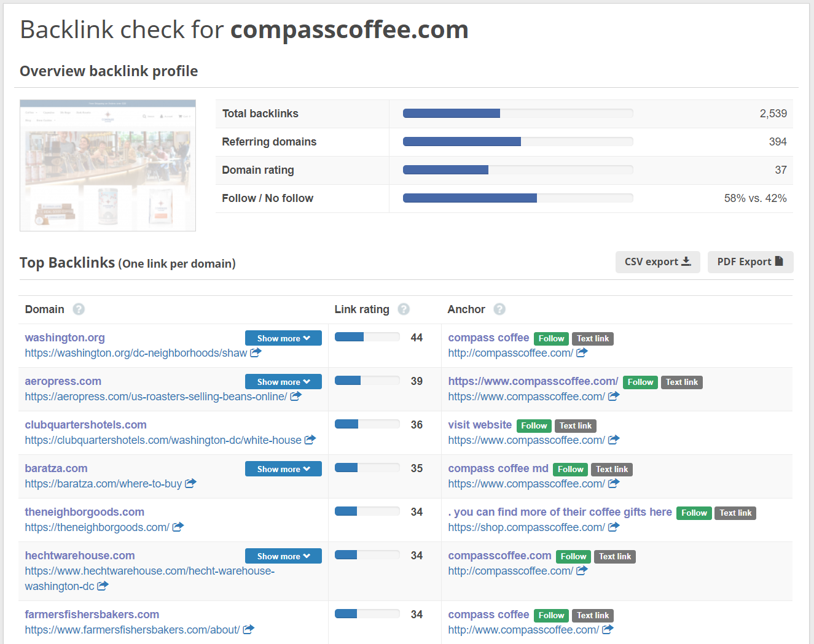This screenshot has width=814, height=644.
Task: Download the PDF Export
Action: (750, 262)
